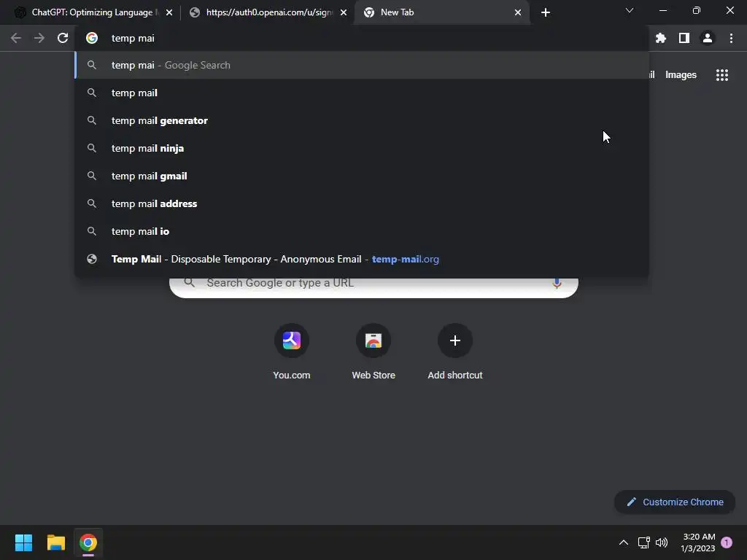This screenshot has height=560, width=747.
Task: Click the browser forward arrow
Action: click(39, 38)
